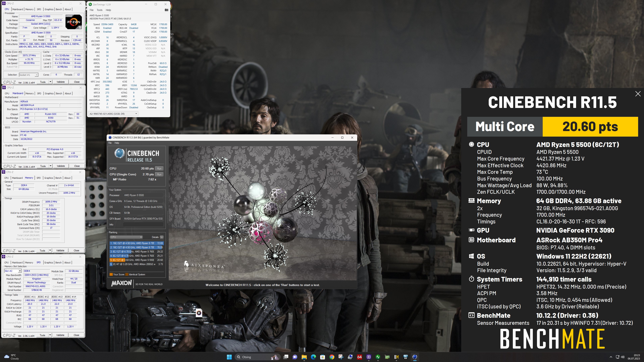Click Cinebench rendered scene preview

click(262, 213)
